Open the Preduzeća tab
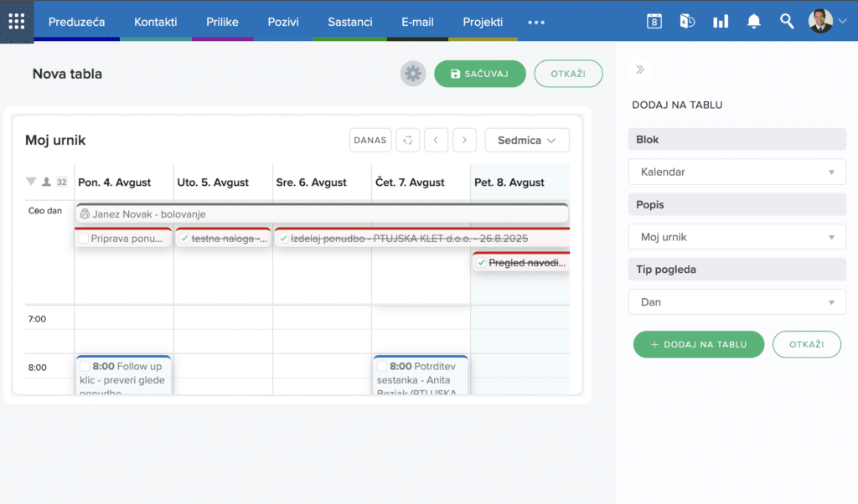 76,22
